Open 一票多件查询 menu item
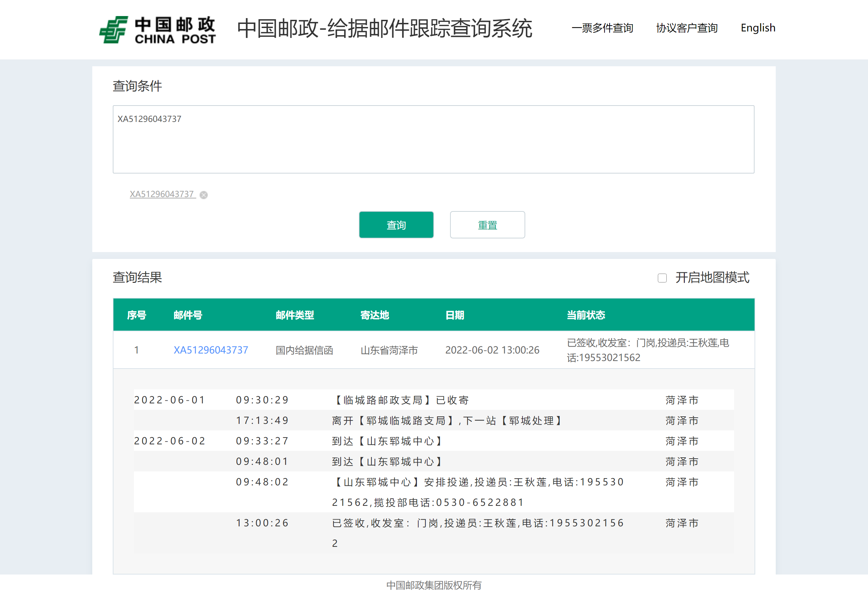Screen dimensions: 868x595 (x=602, y=28)
